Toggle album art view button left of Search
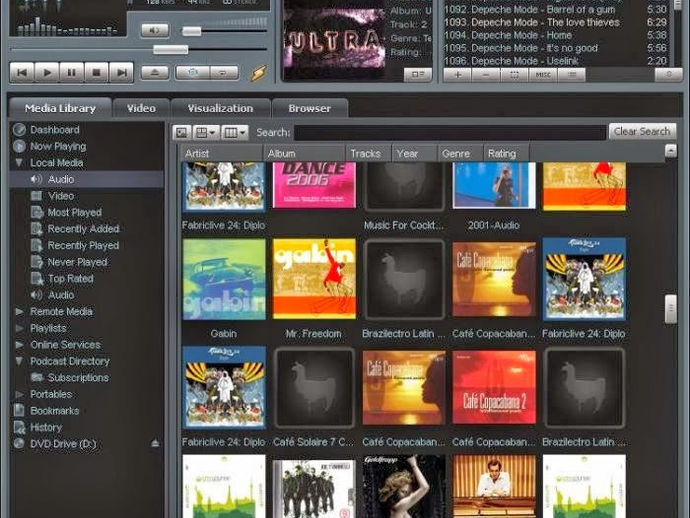Screen dimensions: 690x518 (182, 132)
